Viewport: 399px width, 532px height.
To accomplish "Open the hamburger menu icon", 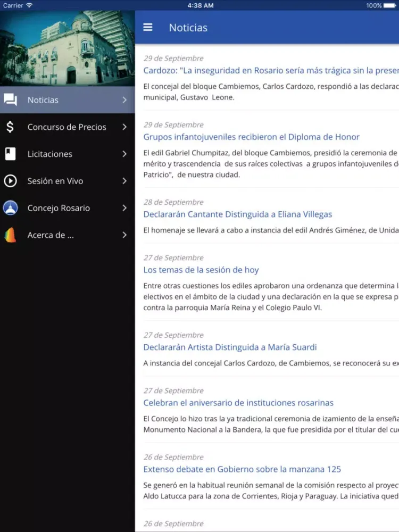I will point(147,28).
